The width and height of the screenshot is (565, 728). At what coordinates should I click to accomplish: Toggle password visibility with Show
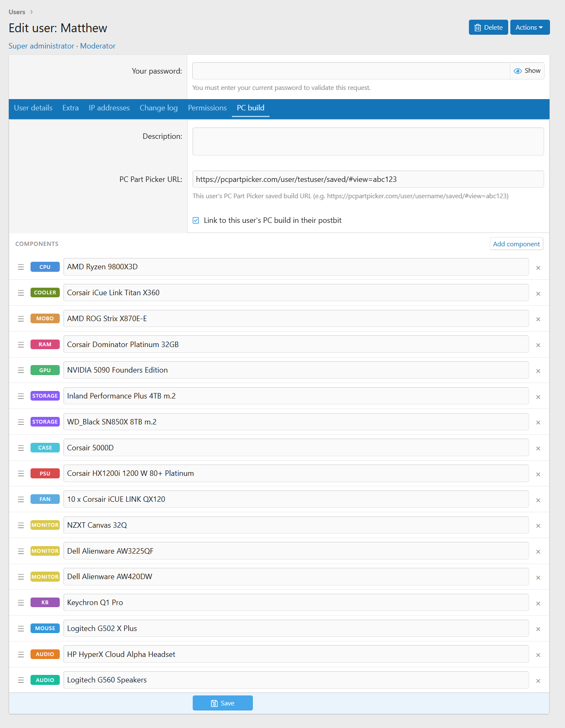pyautogui.click(x=527, y=71)
